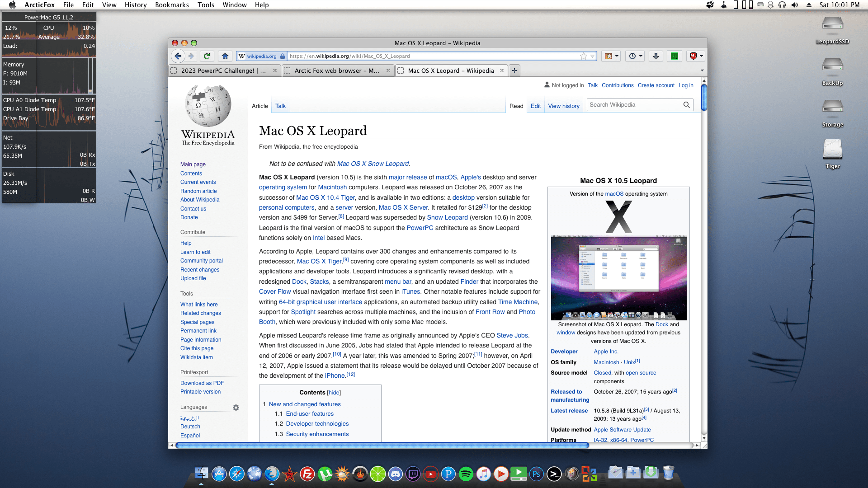Open the bookmarks menu dropdown arrow

point(617,56)
